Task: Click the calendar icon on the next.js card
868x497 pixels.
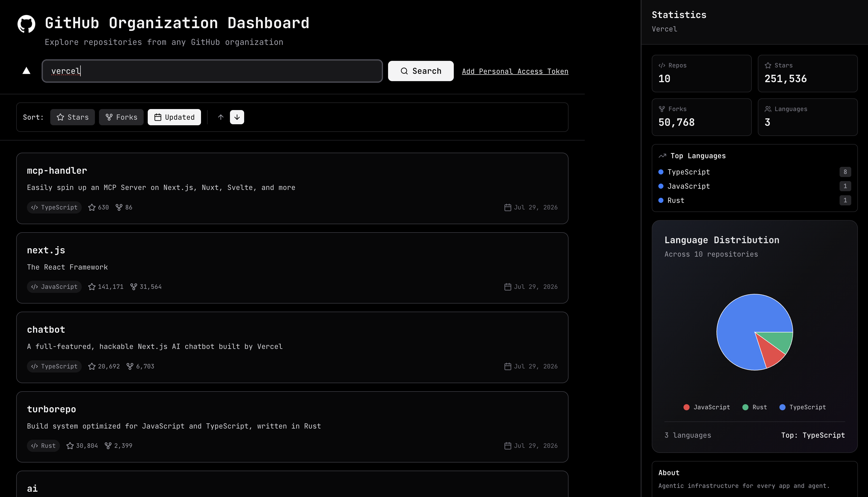Action: [508, 287]
